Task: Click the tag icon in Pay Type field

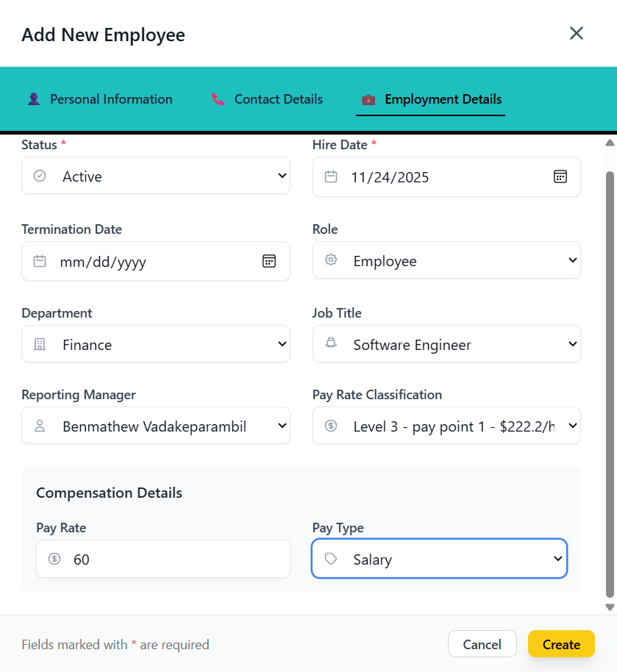Action: [x=331, y=559]
